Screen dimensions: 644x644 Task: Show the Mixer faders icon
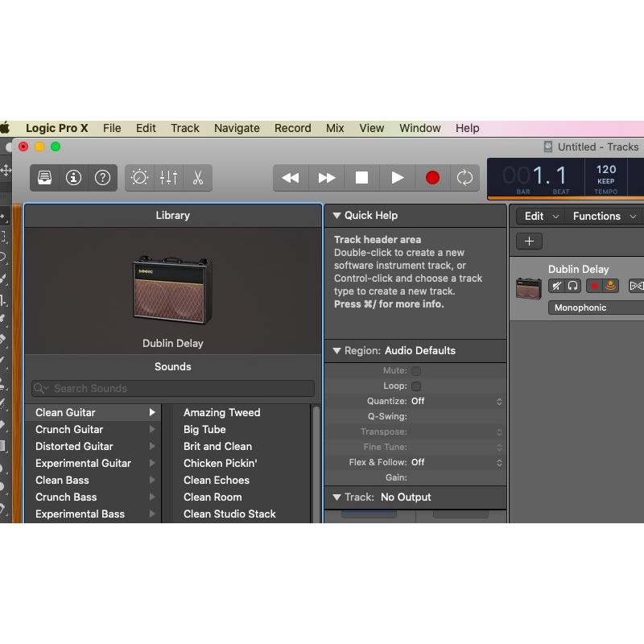click(168, 178)
